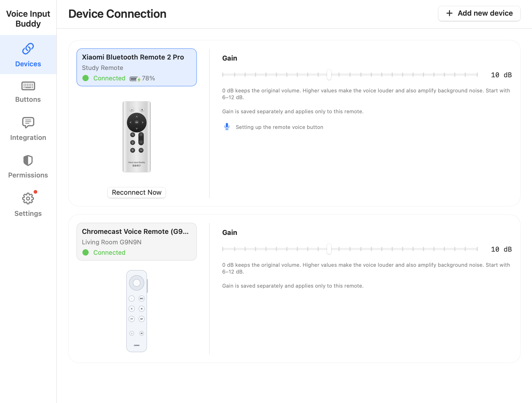Click the blue microphone icon
Viewport: 532px width, 403px height.
pos(227,127)
